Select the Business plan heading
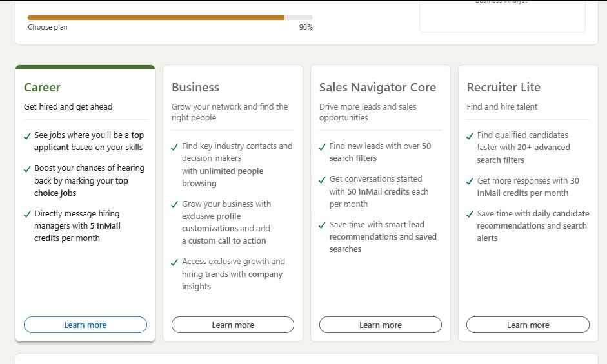 tap(195, 88)
